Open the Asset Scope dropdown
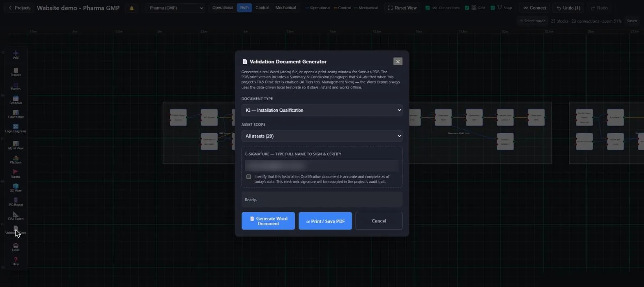 pos(322,136)
